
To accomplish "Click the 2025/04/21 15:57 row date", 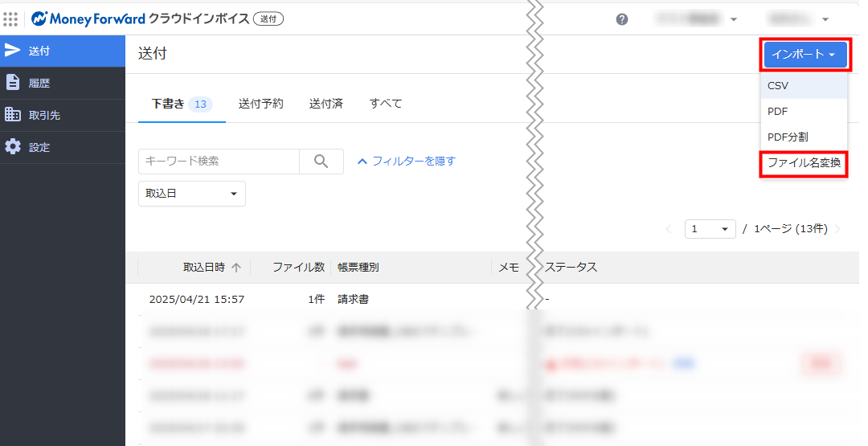I will pyautogui.click(x=197, y=300).
